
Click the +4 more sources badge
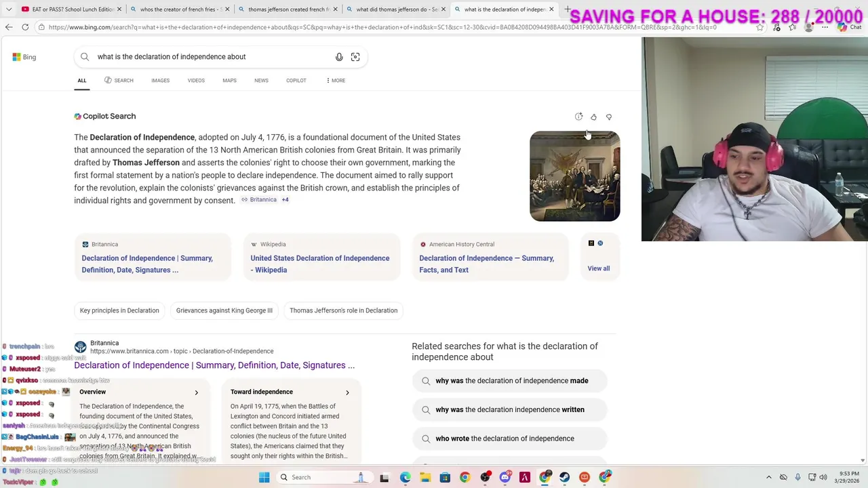tap(285, 200)
